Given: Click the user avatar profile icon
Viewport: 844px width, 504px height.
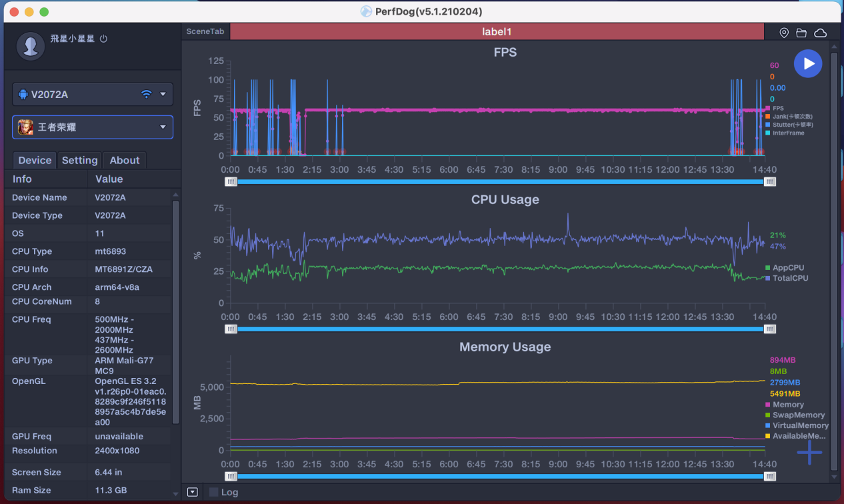Looking at the screenshot, I should (30, 45).
